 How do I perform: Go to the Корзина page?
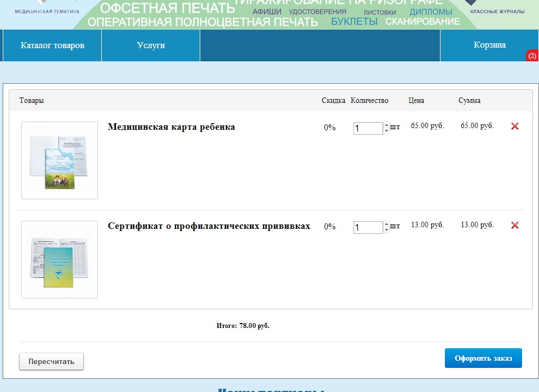pos(490,45)
